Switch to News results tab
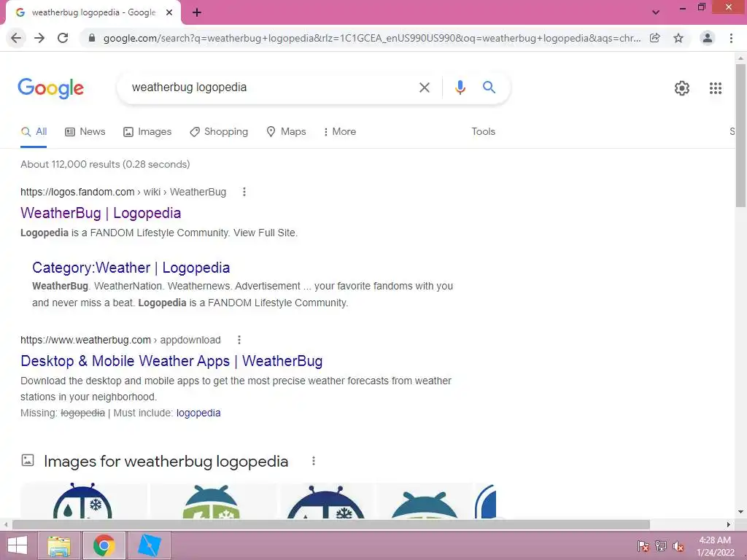The height and width of the screenshot is (560, 747). pos(85,132)
